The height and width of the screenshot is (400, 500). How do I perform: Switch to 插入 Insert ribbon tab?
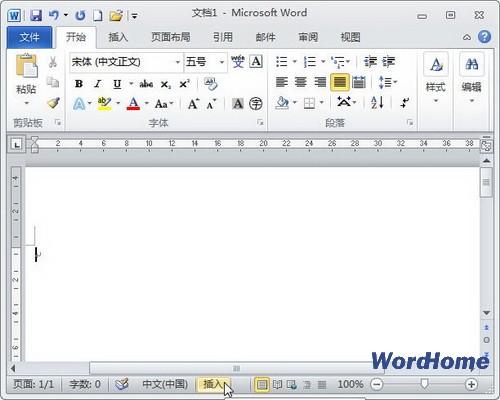pos(118,37)
